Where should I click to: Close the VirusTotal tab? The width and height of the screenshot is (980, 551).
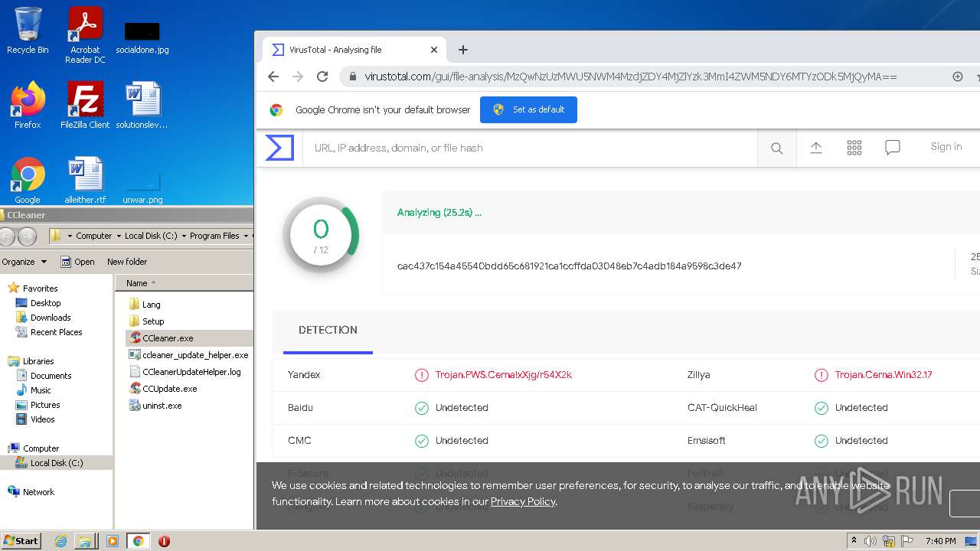click(434, 50)
